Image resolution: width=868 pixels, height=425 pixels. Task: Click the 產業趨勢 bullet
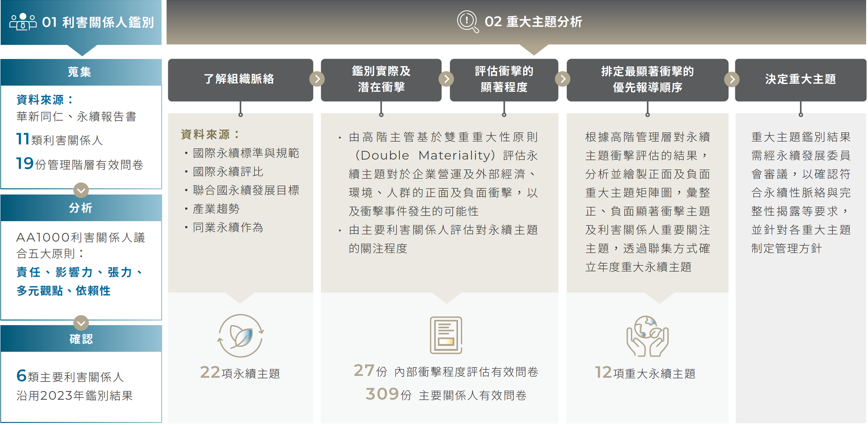point(212,209)
